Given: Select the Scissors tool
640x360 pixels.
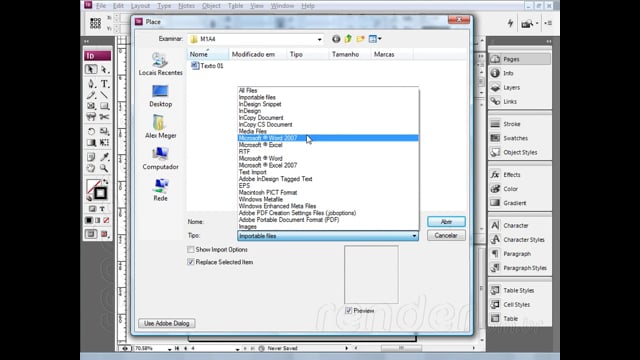Looking at the screenshot, I should point(104,117).
